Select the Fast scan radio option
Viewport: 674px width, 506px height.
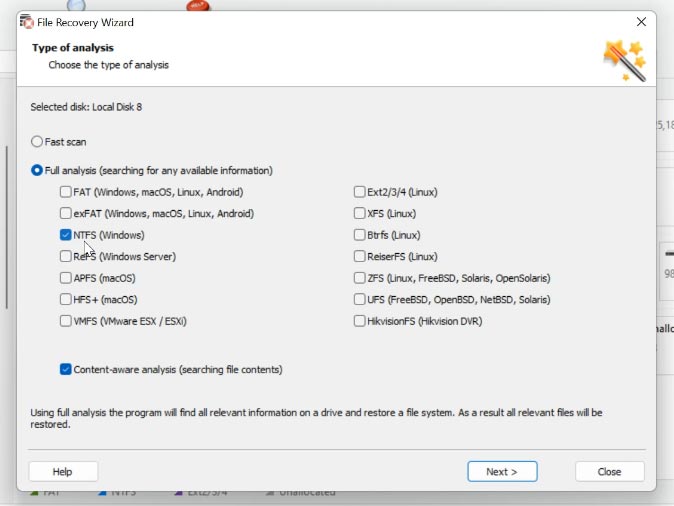(x=37, y=141)
